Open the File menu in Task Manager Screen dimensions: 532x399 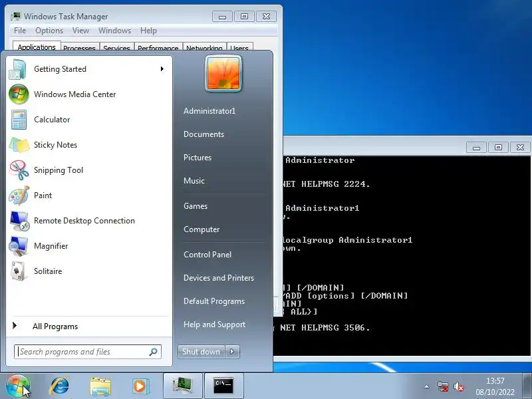20,31
